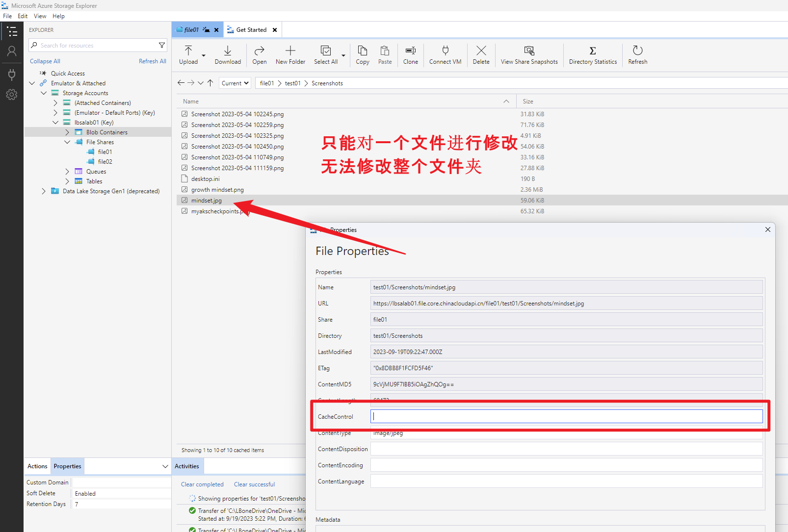This screenshot has height=532, width=788.
Task: Click the Upload toolbar icon
Action: pyautogui.click(x=188, y=51)
